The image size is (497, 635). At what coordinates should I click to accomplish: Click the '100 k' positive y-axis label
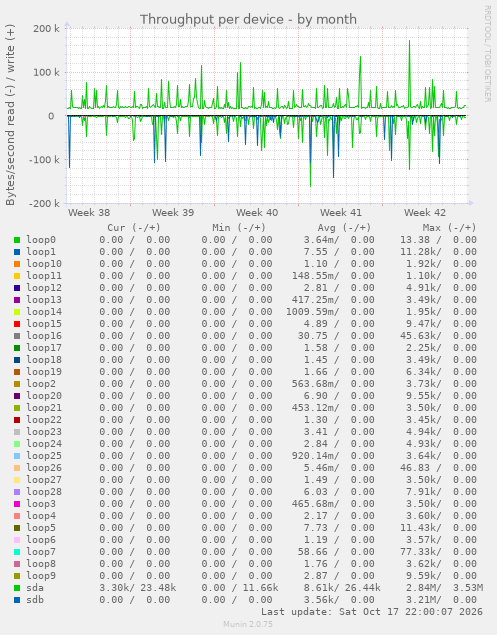pos(47,72)
